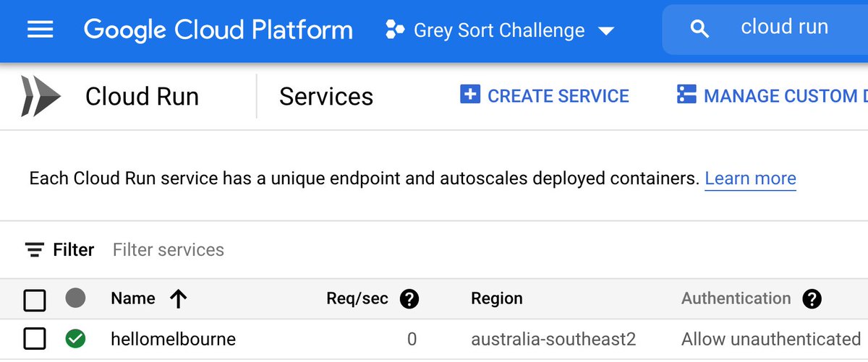Click the Req/sec column header
Screen dimensions: 868x362
pos(357,298)
